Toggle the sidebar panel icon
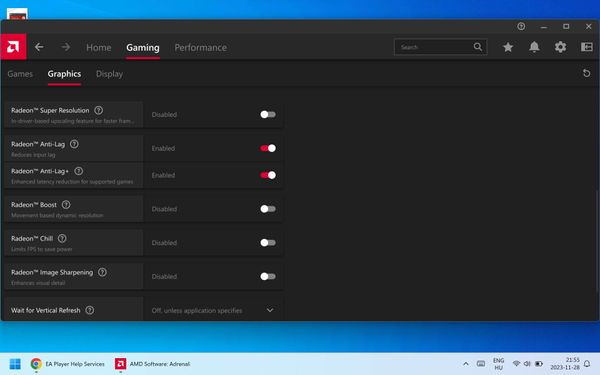 pyautogui.click(x=587, y=47)
